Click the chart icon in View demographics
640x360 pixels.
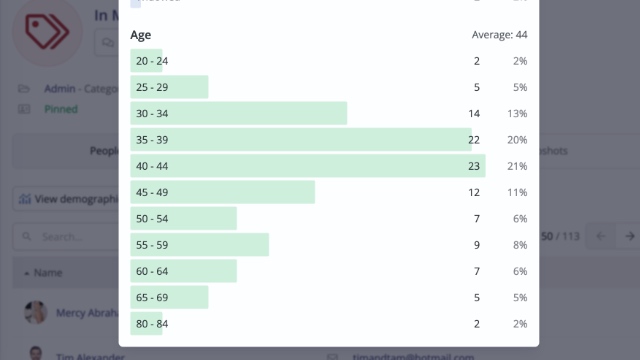(25, 199)
